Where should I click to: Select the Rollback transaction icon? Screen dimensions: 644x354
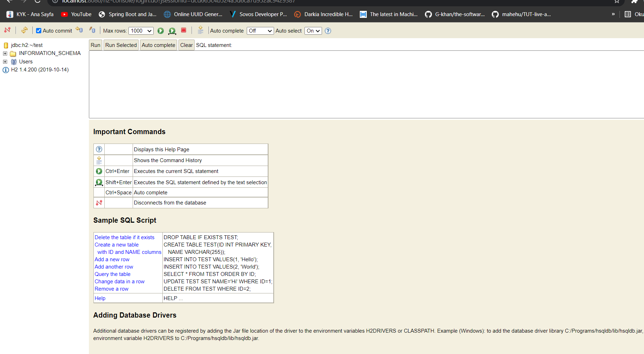(92, 30)
